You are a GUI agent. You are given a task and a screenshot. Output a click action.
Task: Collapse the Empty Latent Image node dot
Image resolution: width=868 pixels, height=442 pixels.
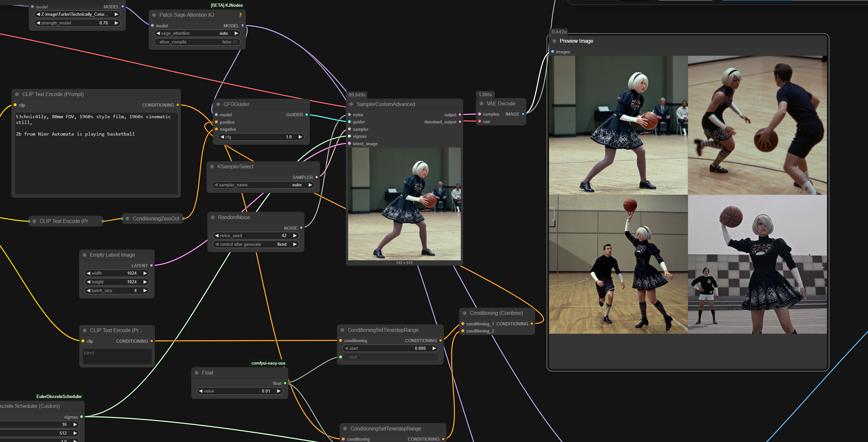click(x=84, y=255)
